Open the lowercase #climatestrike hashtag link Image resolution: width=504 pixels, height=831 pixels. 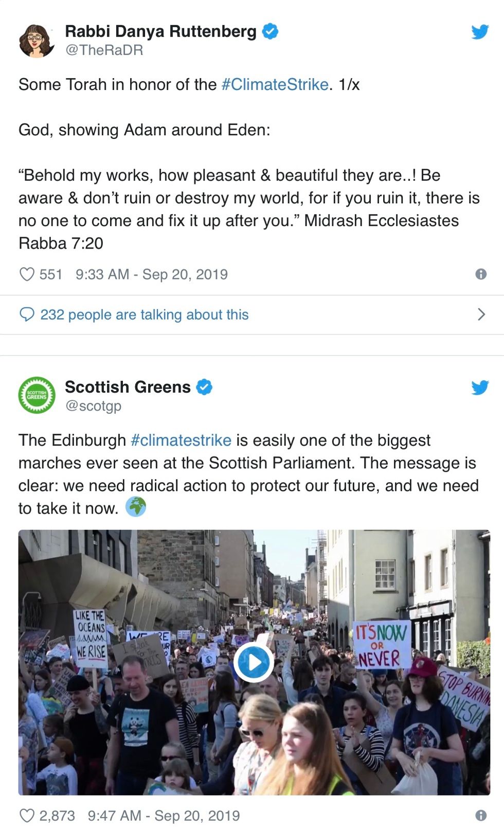[181, 440]
